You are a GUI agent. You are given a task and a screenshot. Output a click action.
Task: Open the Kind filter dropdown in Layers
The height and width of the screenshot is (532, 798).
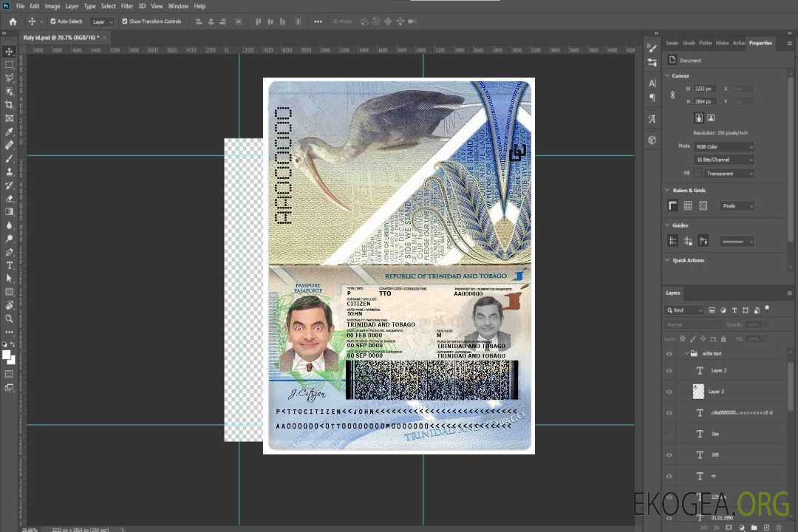point(684,310)
